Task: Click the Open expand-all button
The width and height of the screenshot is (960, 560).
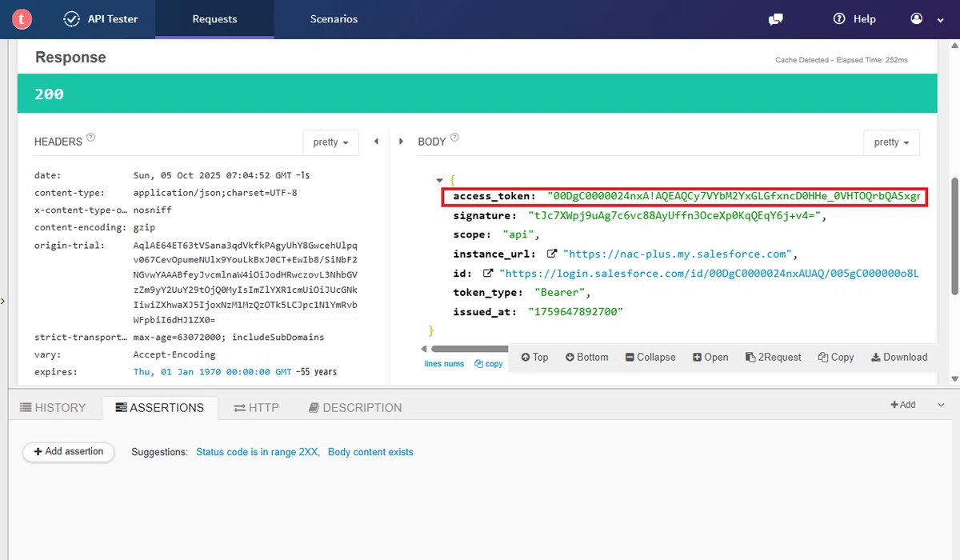Action: point(710,358)
